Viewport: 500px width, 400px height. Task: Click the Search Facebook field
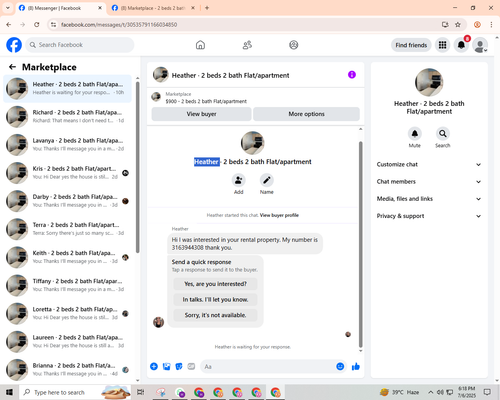coord(80,45)
